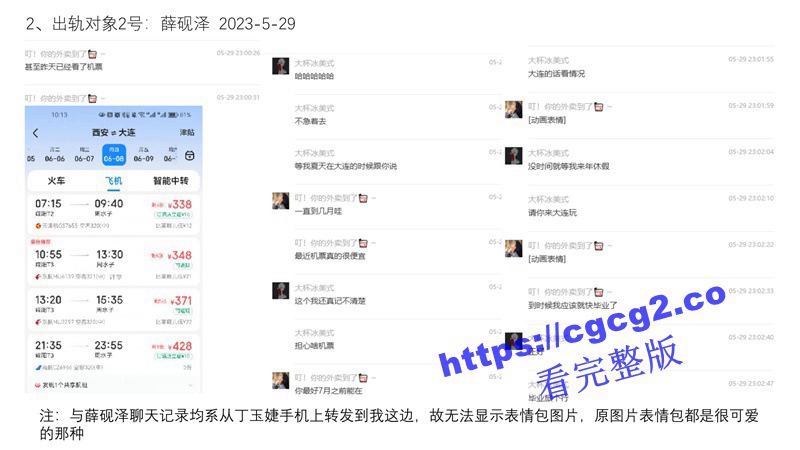Click the avatar beside the 哈哈哈哈哈 message
The height and width of the screenshot is (450, 800).
[281, 66]
